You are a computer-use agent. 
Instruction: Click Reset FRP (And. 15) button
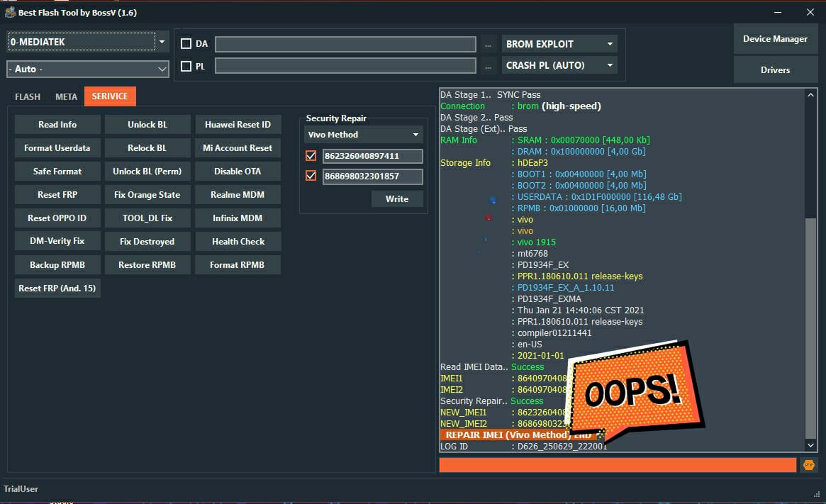pyautogui.click(x=57, y=288)
